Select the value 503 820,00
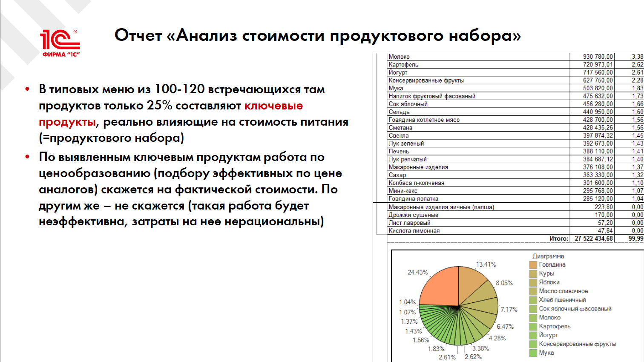 [598, 88]
